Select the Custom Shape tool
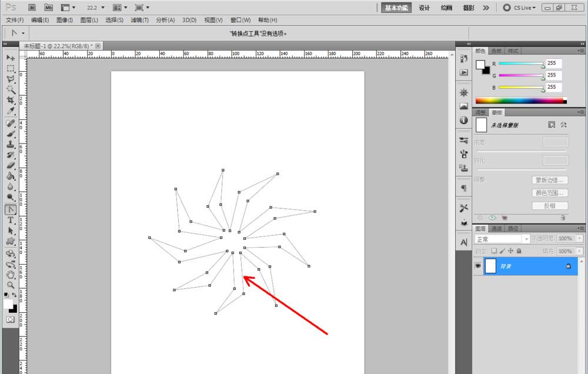Image resolution: width=588 pixels, height=374 pixels. (x=11, y=241)
